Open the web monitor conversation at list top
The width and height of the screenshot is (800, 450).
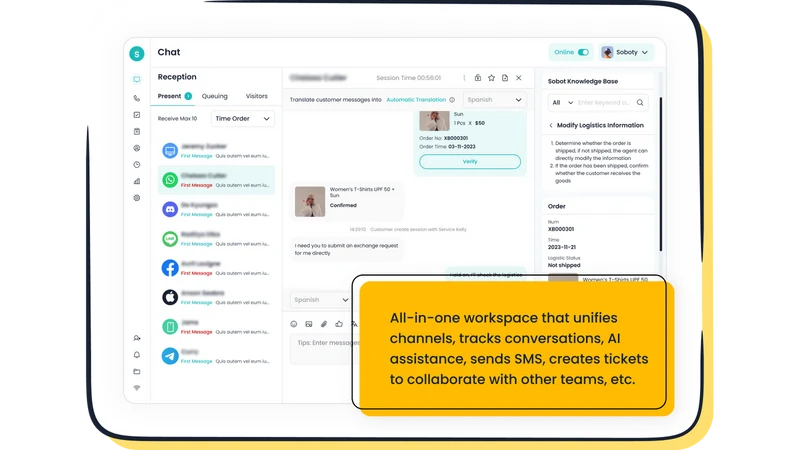click(x=216, y=151)
